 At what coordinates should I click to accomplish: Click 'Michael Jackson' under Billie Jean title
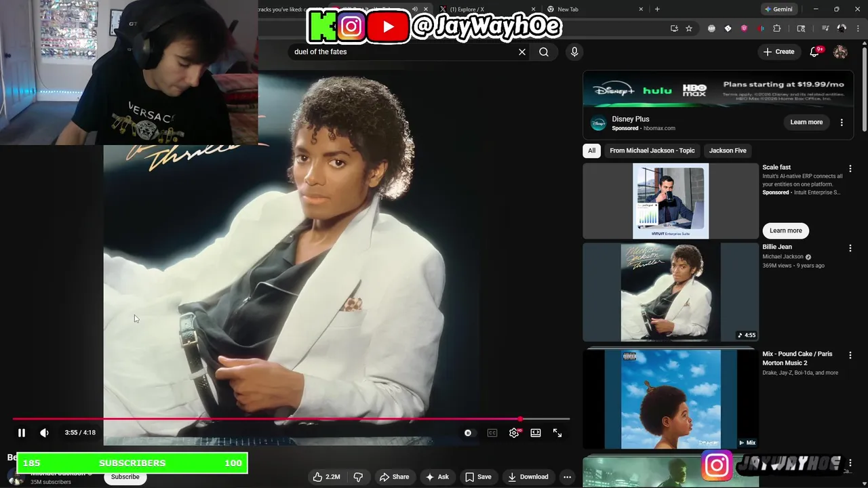point(783,257)
